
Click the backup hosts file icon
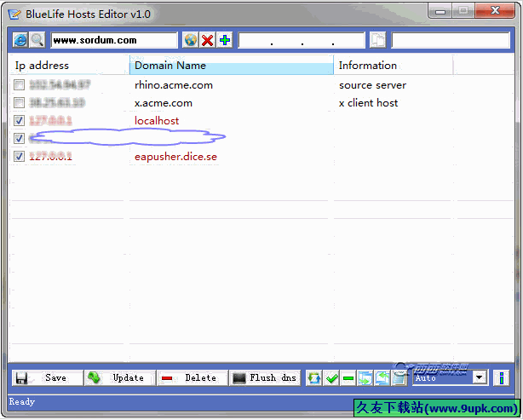[365, 378]
